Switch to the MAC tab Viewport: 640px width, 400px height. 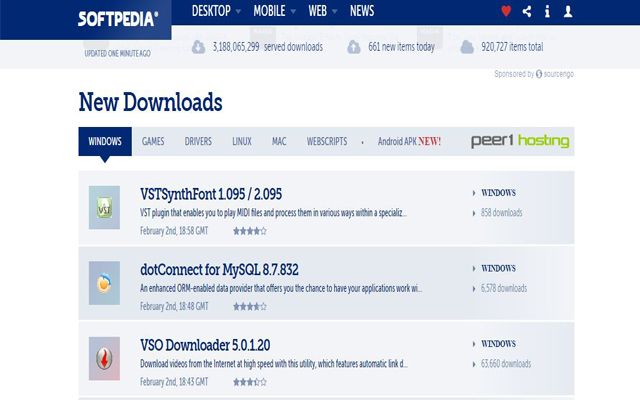point(279,141)
